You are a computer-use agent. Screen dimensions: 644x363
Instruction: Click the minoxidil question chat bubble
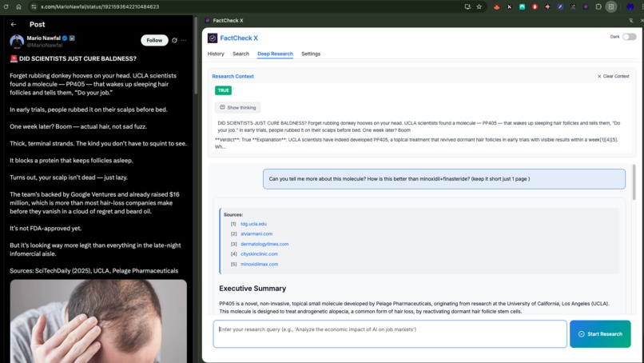[444, 179]
